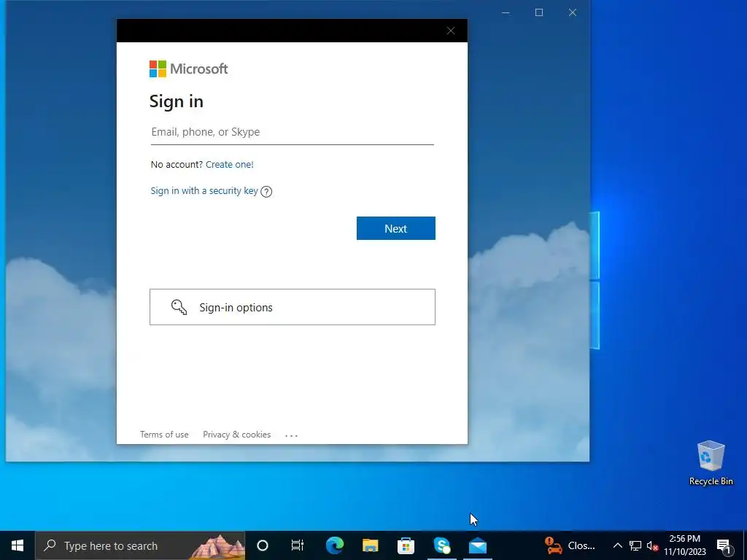Image resolution: width=747 pixels, height=560 pixels.
Task: Open the Windows Start menu
Action: pos(18,545)
